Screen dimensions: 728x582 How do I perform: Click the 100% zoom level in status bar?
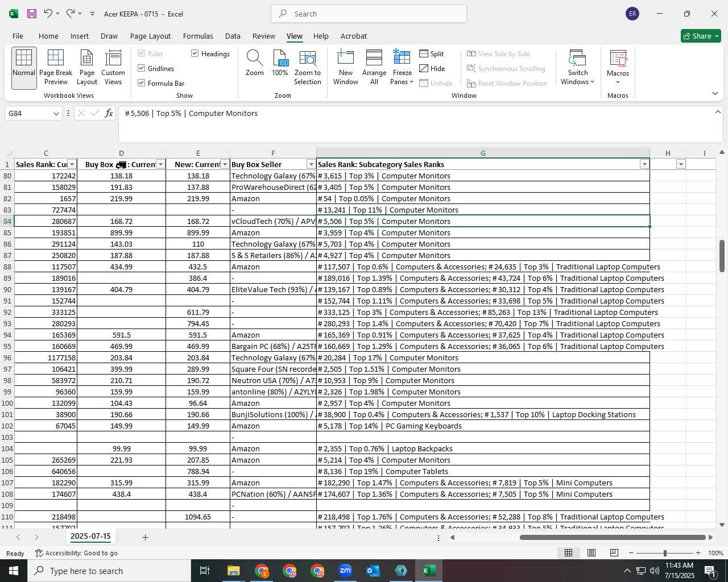715,553
